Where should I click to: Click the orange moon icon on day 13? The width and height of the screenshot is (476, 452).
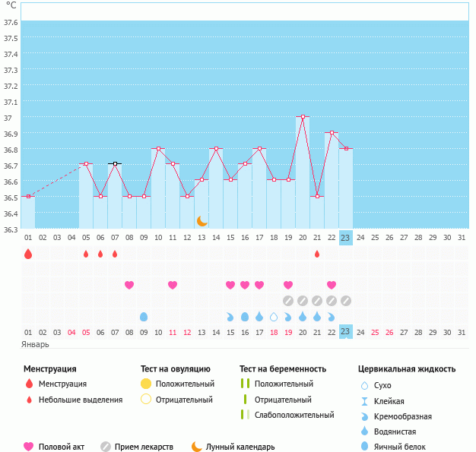[202, 221]
